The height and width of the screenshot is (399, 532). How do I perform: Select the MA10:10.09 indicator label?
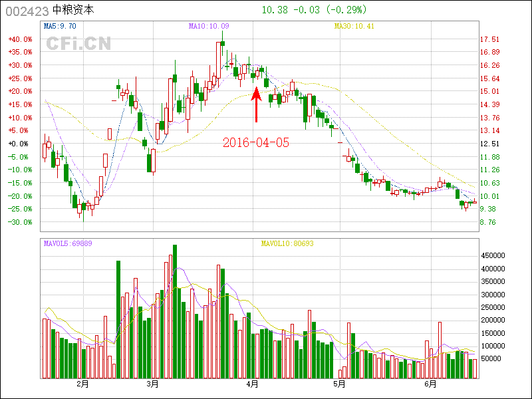209,26
